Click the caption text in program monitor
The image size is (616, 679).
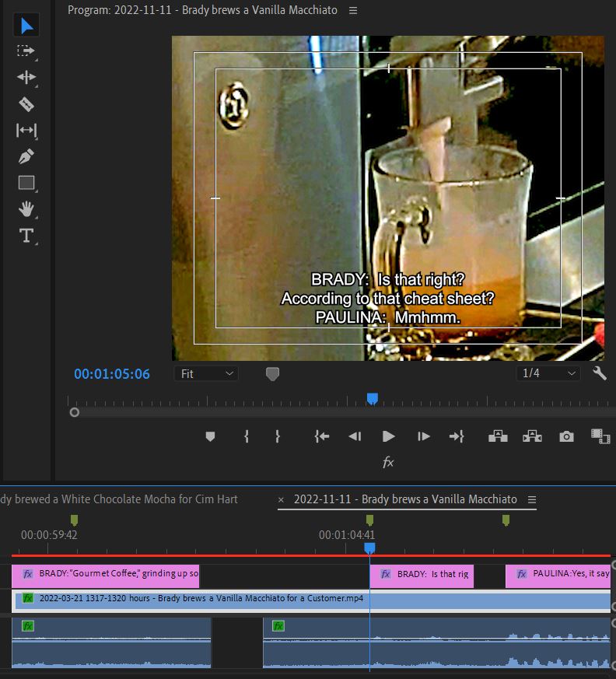tap(388, 299)
